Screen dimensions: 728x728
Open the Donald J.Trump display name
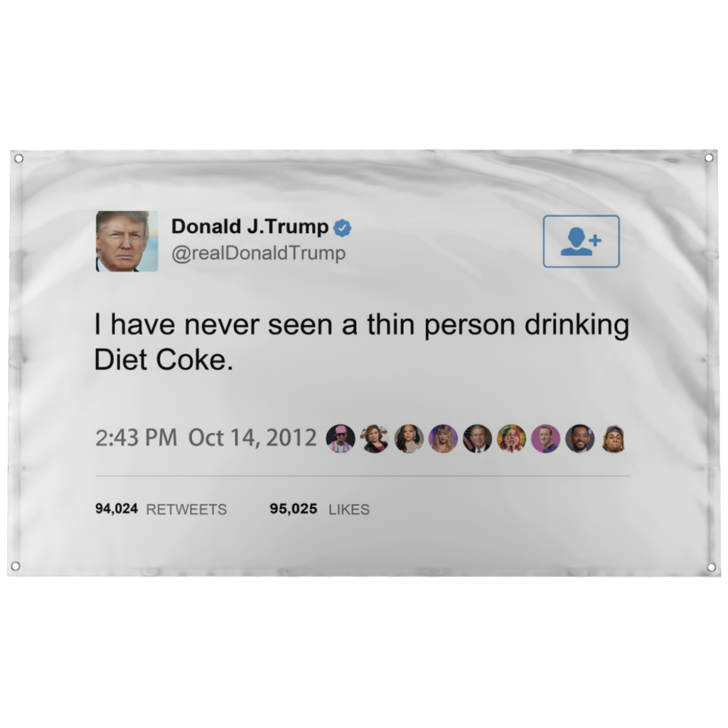(x=250, y=227)
